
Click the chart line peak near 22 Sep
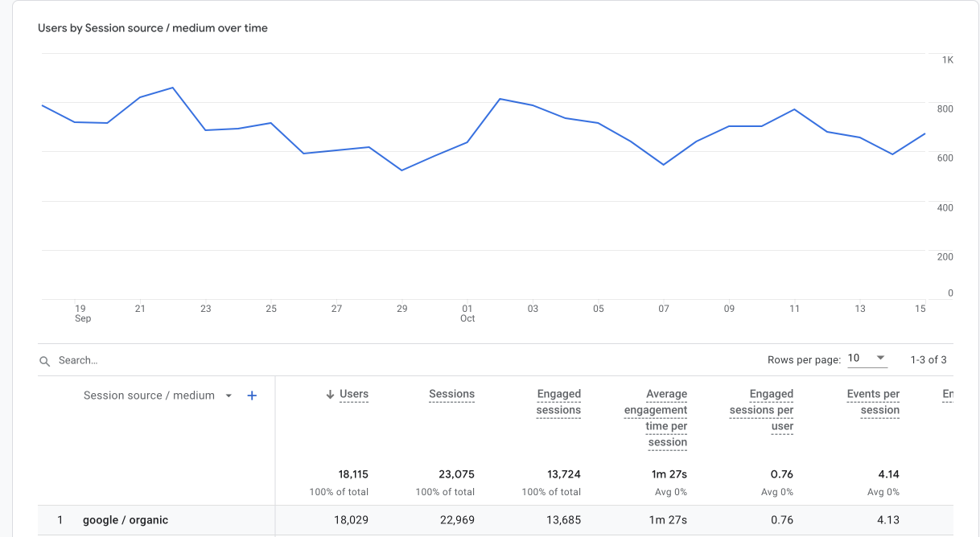point(173,88)
